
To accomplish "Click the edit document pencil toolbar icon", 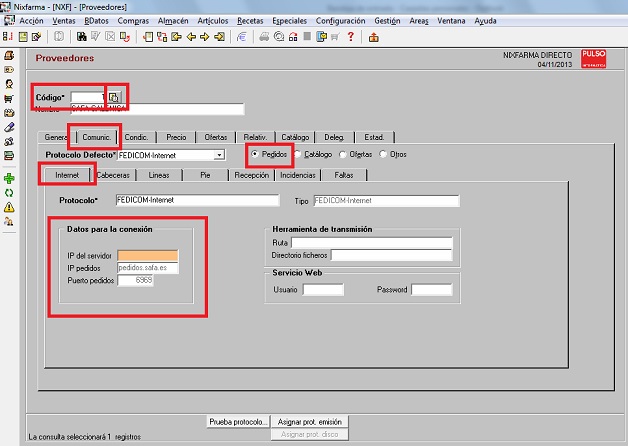I will (x=36, y=37).
